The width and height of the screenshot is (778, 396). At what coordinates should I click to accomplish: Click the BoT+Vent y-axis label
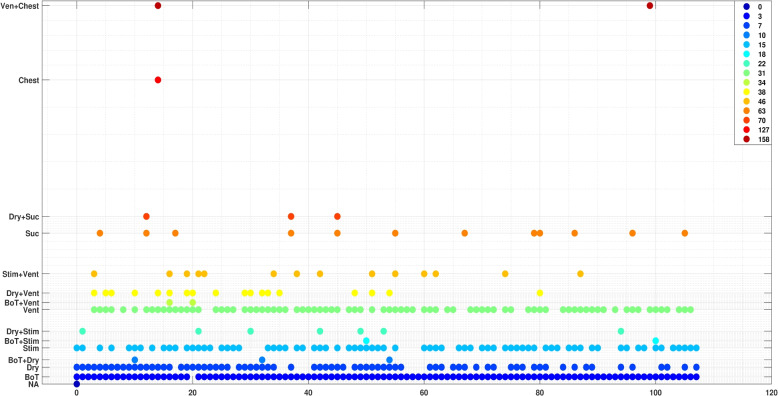21,302
